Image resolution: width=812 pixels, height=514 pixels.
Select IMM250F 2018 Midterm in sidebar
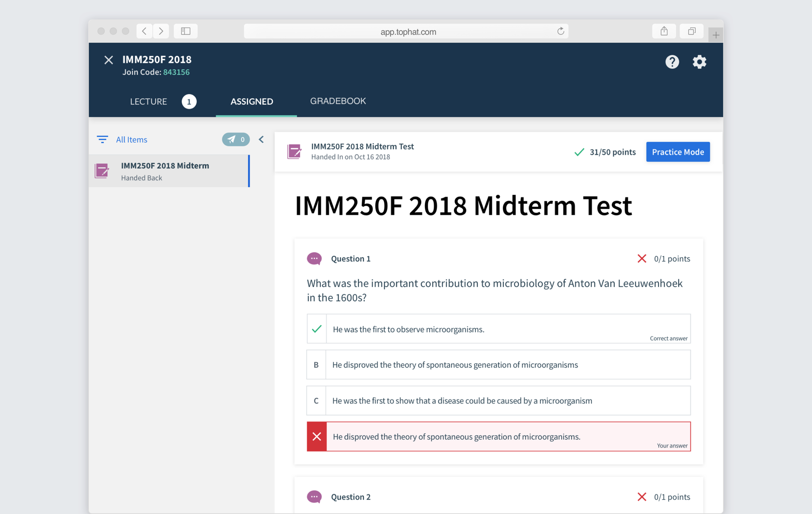tap(169, 171)
